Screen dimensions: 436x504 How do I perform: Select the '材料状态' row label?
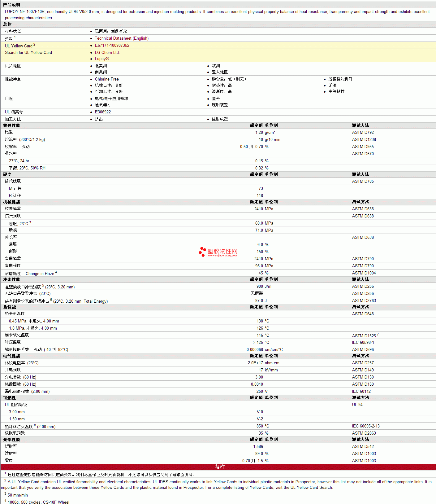coord(13,31)
